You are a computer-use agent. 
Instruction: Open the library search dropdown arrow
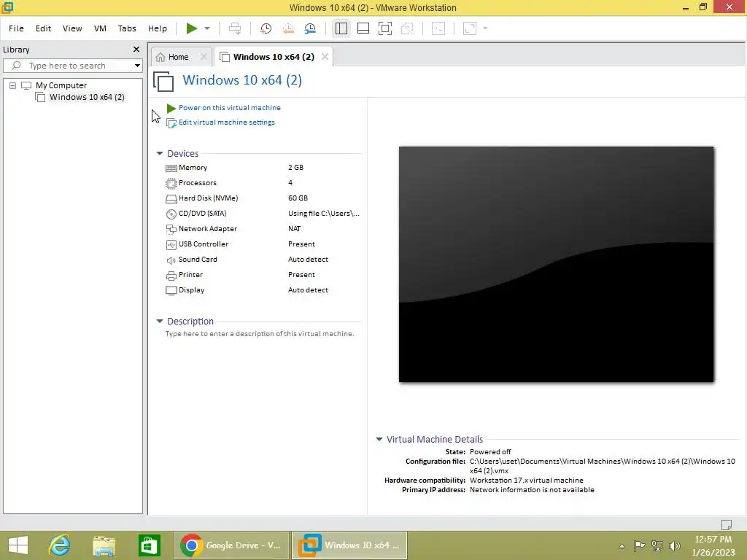(137, 66)
